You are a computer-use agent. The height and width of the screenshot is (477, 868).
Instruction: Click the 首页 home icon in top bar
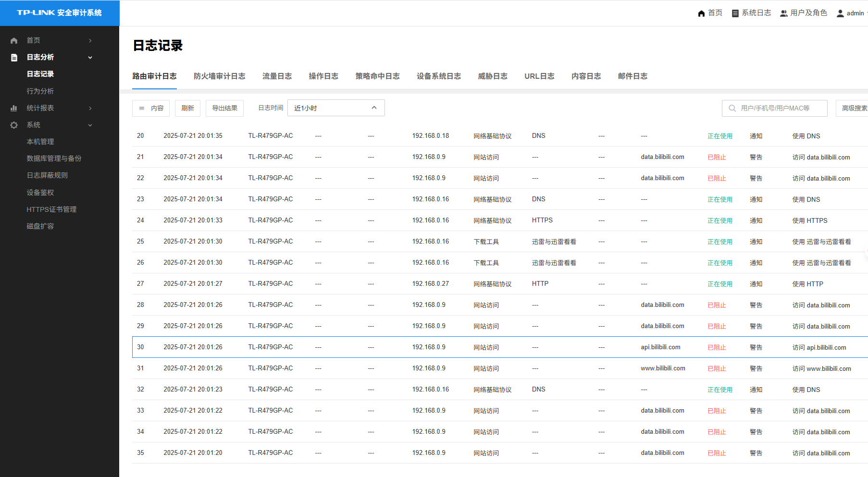point(701,13)
